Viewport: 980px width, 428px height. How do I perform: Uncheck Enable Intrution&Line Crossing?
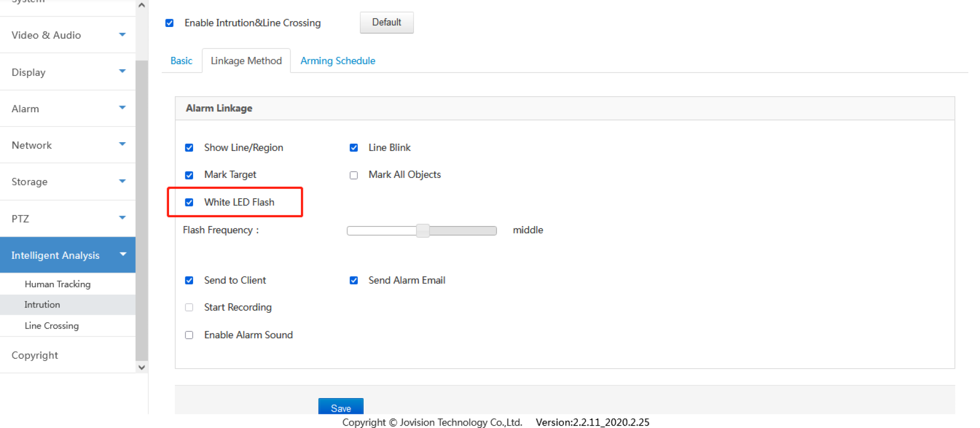tap(170, 23)
